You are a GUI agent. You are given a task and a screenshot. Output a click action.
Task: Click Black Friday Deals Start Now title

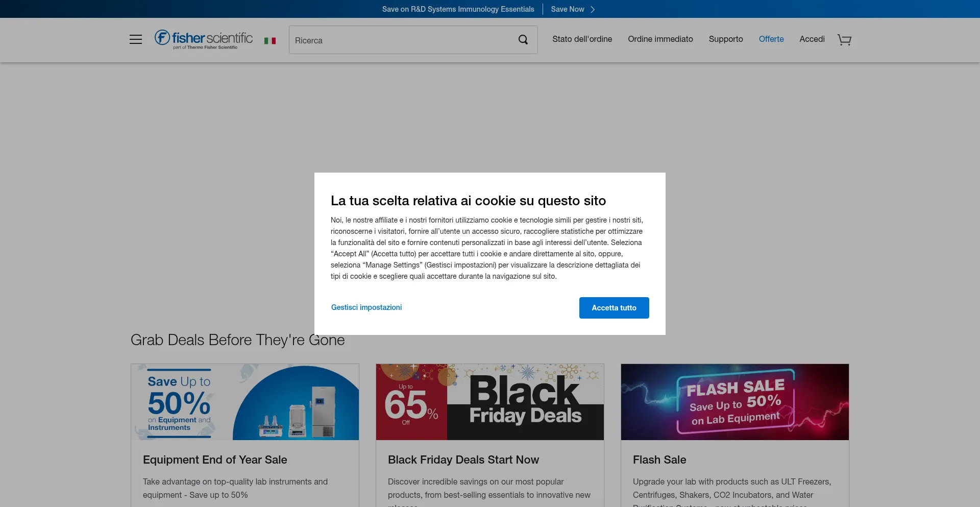[463, 460]
